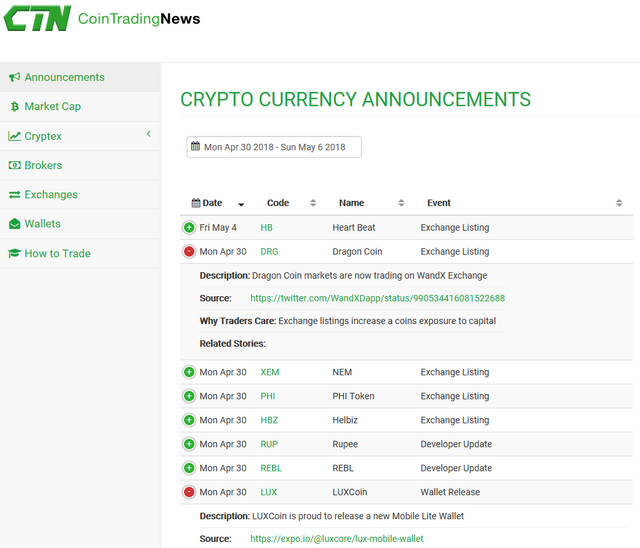The height and width of the screenshot is (548, 640).
Task: Open the CoinTradingNews home link
Action: (x=139, y=19)
